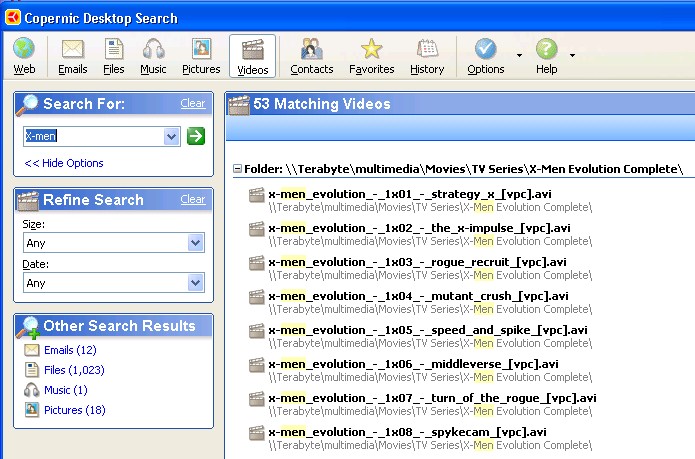
Task: Open Music (1) search results
Action: pyautogui.click(x=66, y=390)
